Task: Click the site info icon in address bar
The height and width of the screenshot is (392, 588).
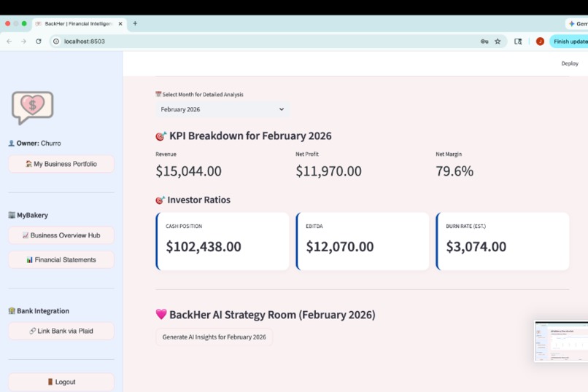Action: click(x=56, y=42)
